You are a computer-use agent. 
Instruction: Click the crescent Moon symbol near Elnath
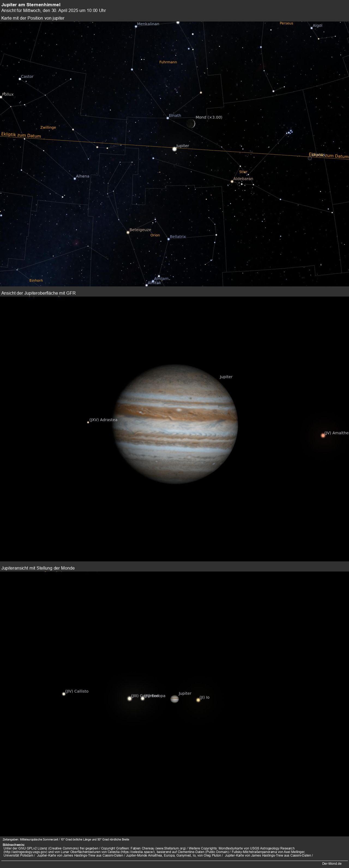191,124
